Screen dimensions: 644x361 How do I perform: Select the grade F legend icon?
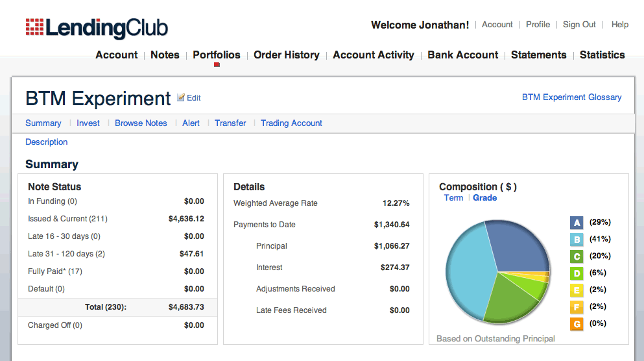[x=577, y=306]
